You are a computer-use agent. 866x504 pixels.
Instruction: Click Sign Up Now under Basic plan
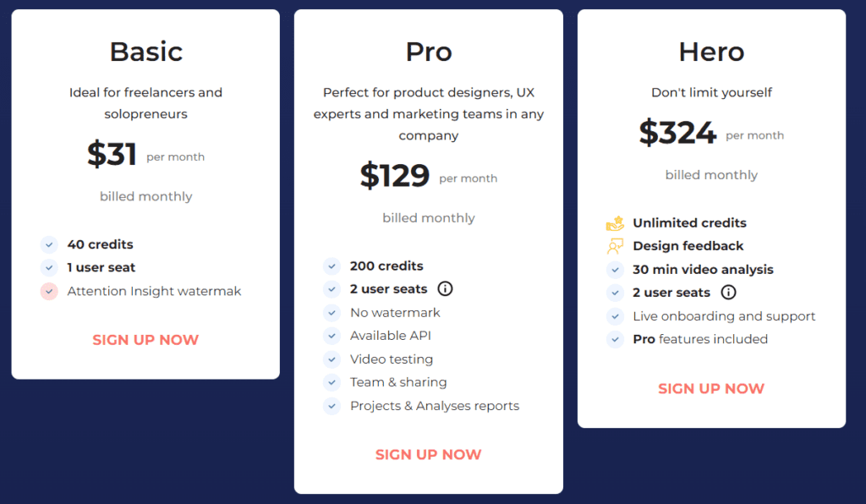[x=145, y=340]
